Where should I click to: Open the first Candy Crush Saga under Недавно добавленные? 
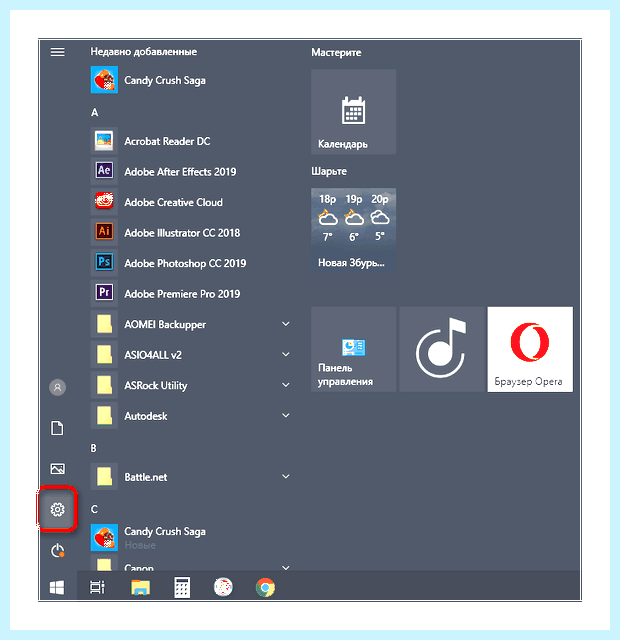coord(190,80)
